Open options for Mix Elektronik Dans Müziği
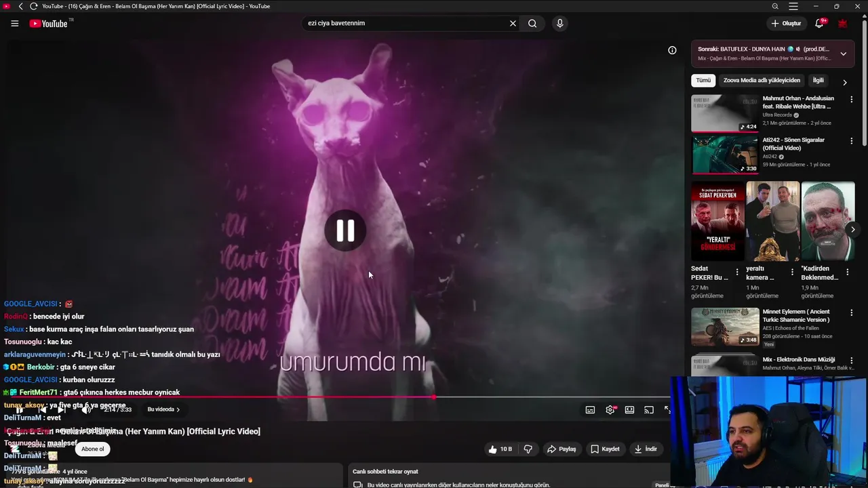 pyautogui.click(x=851, y=361)
